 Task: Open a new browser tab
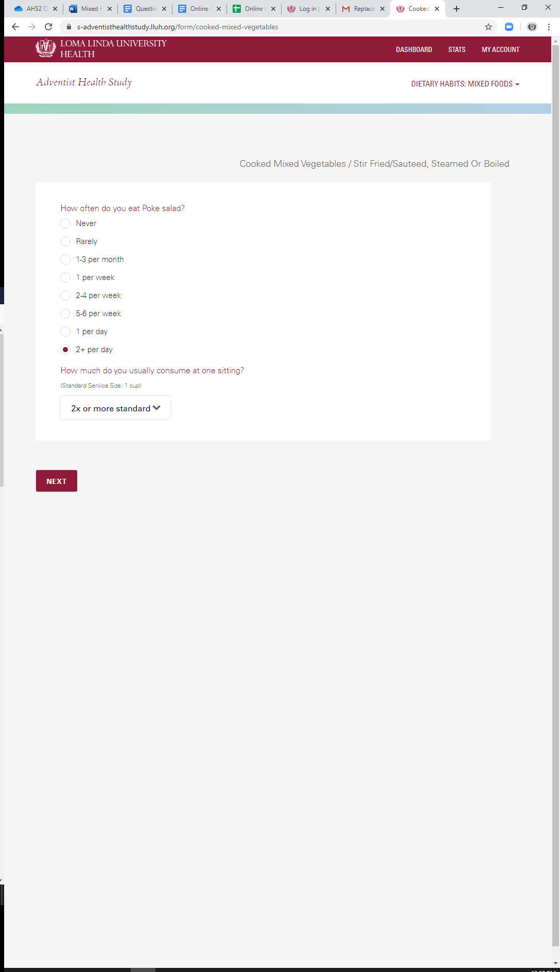tap(457, 9)
